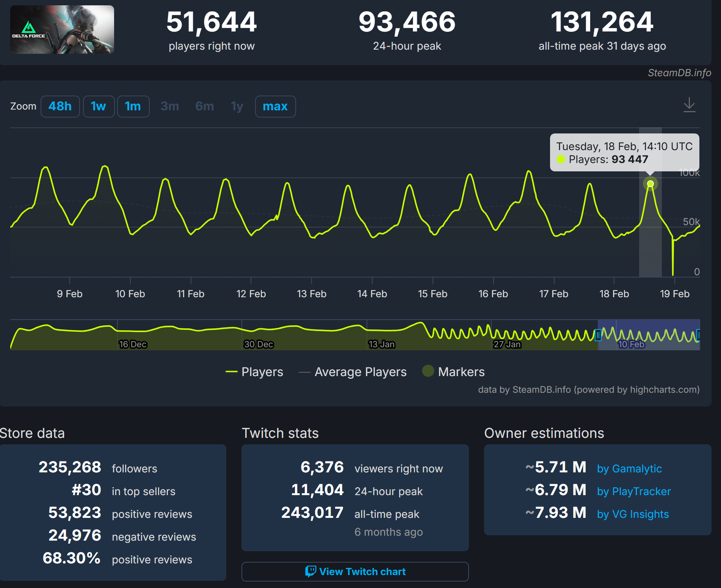Open the View Twitch chart button
This screenshot has width=721, height=588.
click(355, 571)
